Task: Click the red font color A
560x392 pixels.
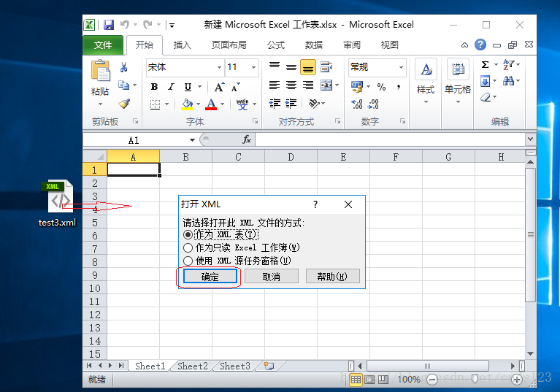Action: (x=211, y=104)
